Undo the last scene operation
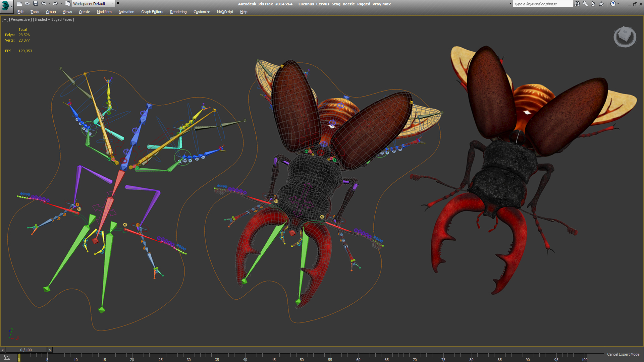 click(x=44, y=4)
